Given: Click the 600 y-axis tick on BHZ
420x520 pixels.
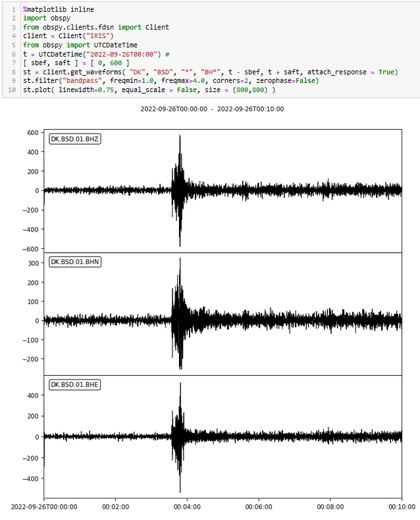Looking at the screenshot, I should point(33,133).
